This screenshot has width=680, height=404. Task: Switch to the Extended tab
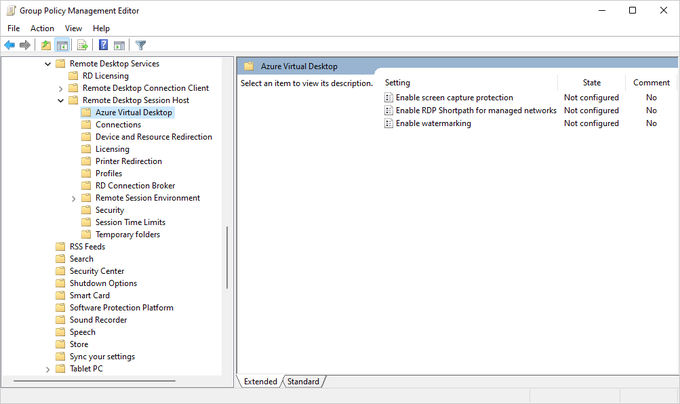click(260, 381)
